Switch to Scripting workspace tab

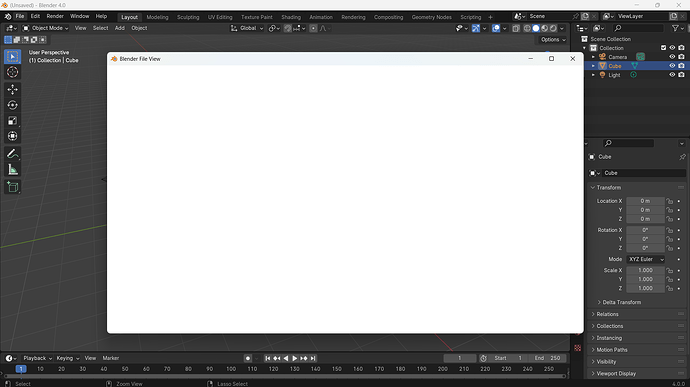pos(470,17)
